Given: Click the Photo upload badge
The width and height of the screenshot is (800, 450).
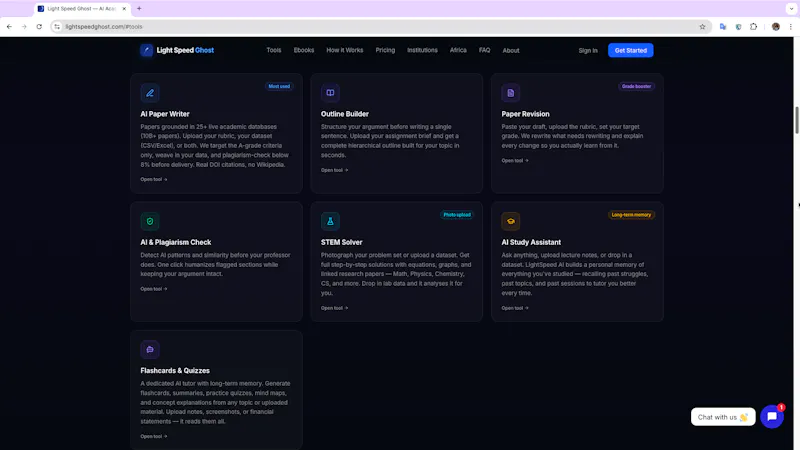Looking at the screenshot, I should 457,215.
